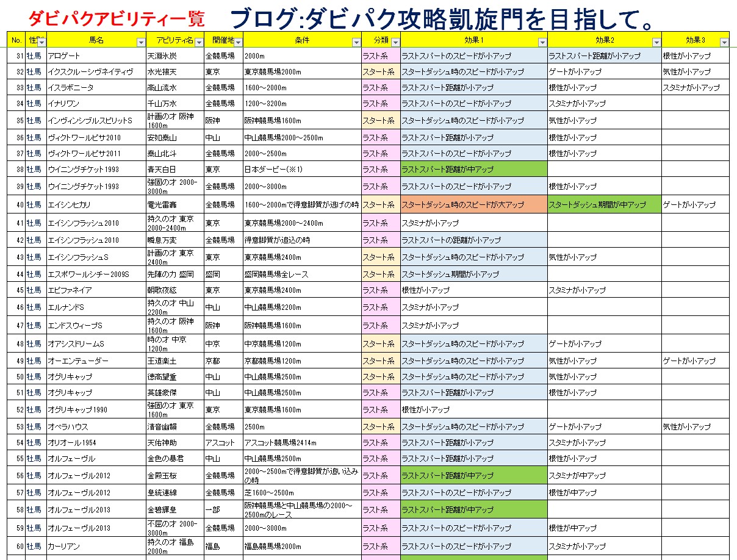Select ability name cell 金碧輝皇
The height and width of the screenshot is (560, 737).
tap(175, 509)
